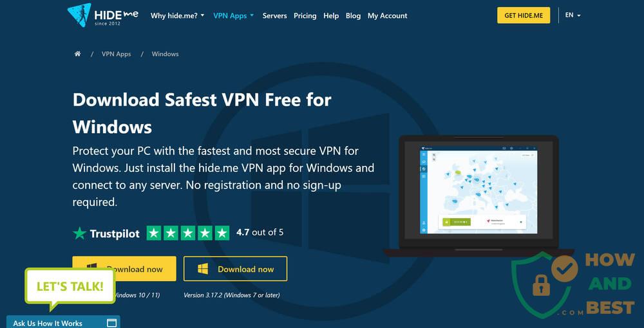Expand the Why hide.me? dropdown
644x328 pixels.
pyautogui.click(x=178, y=15)
